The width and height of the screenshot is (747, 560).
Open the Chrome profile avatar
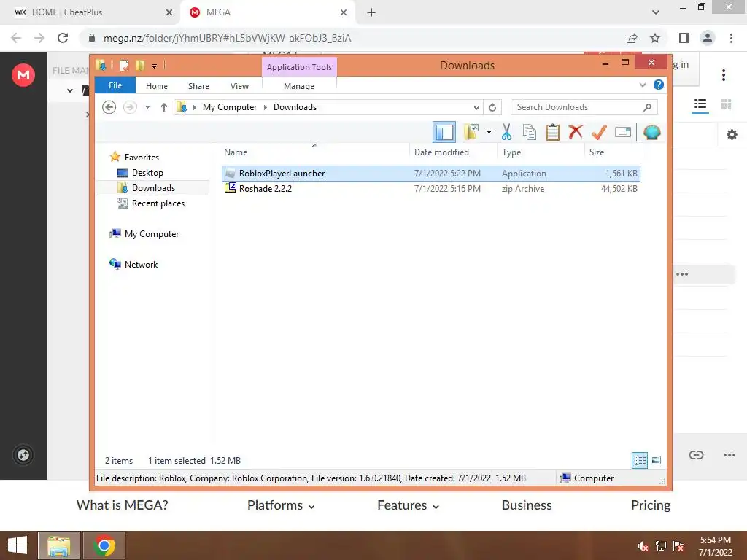[708, 38]
